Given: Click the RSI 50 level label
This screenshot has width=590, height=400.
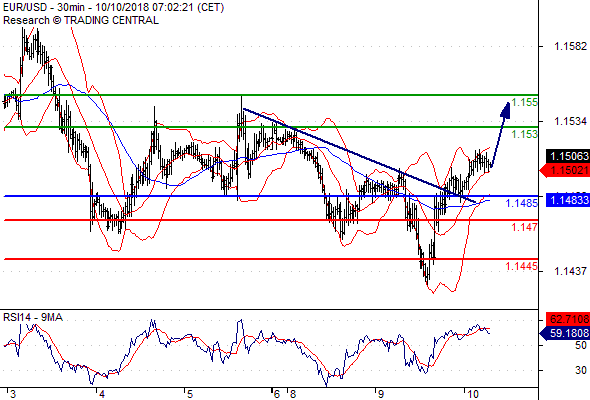Looking at the screenshot, I should pyautogui.click(x=581, y=345).
